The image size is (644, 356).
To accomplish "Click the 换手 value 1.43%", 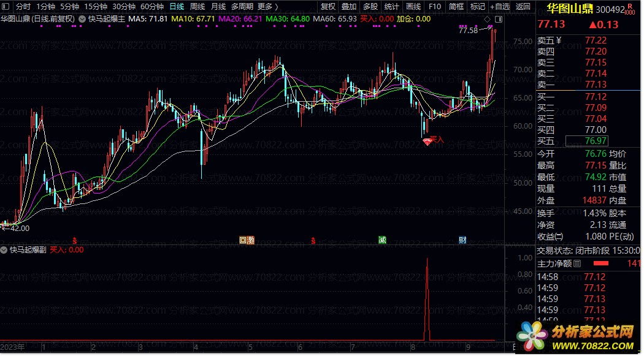I will point(595,213).
